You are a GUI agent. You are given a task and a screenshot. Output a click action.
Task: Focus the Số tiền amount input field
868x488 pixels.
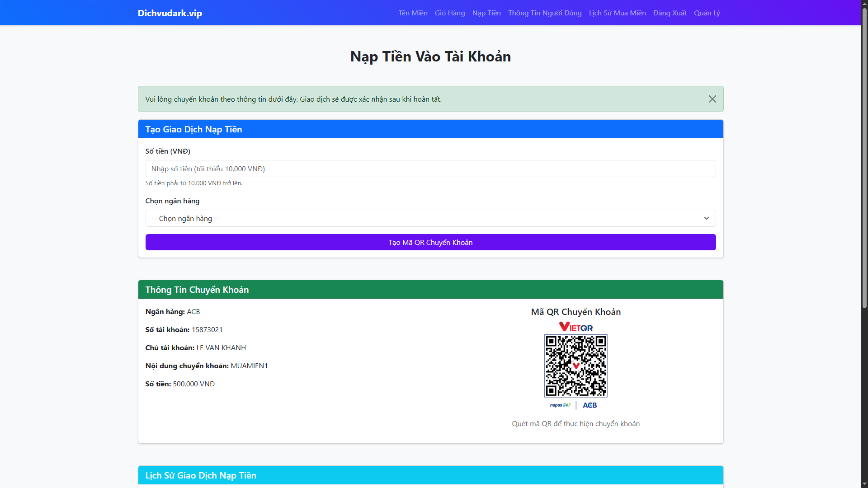[430, 169]
